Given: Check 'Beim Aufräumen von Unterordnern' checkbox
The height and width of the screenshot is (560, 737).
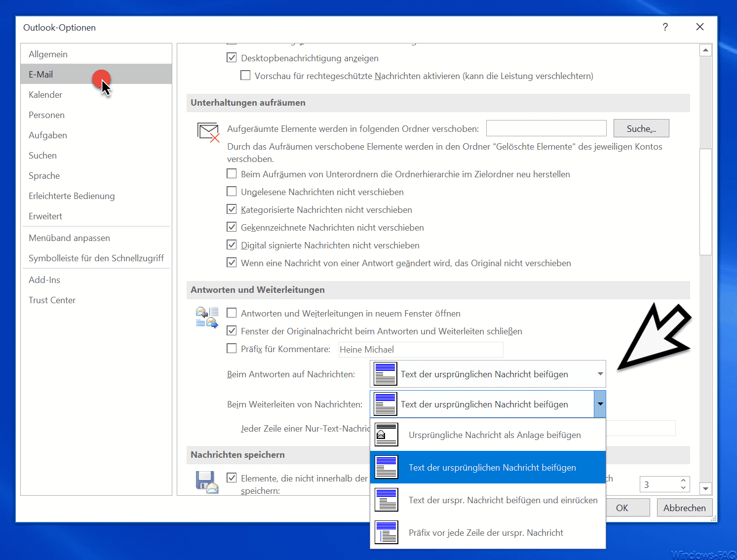Looking at the screenshot, I should coord(232,174).
